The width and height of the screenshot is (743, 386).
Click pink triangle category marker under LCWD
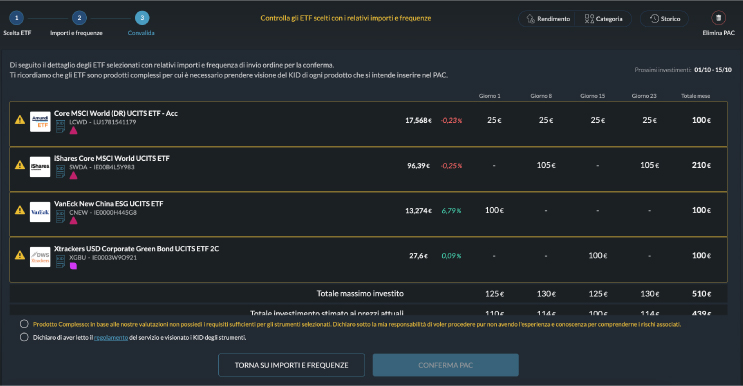[x=73, y=130]
